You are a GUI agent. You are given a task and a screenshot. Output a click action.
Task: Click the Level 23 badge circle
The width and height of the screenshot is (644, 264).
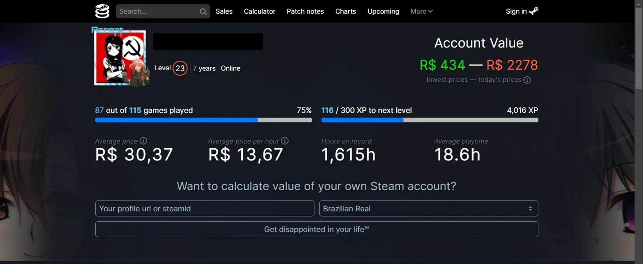click(180, 68)
